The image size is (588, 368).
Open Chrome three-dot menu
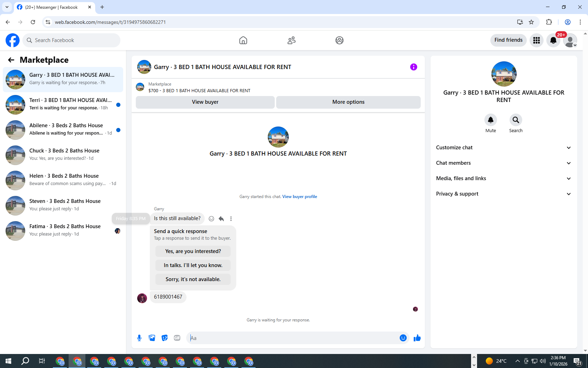(580, 22)
